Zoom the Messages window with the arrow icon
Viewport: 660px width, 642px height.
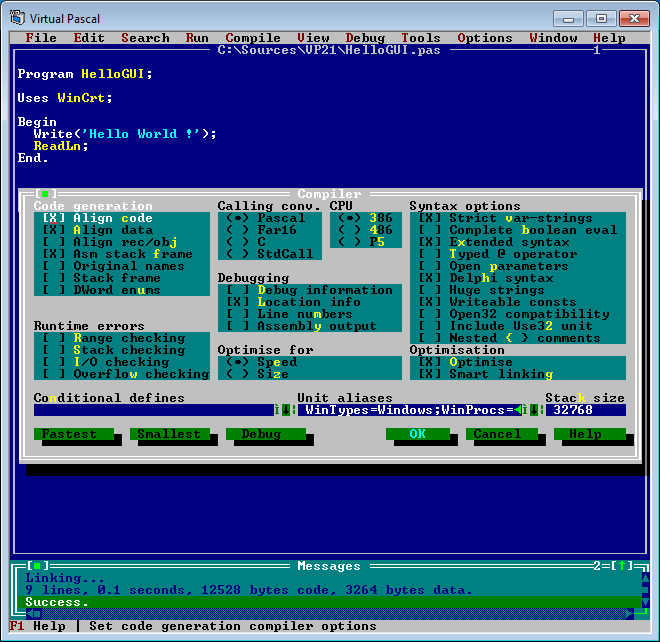coord(624,566)
